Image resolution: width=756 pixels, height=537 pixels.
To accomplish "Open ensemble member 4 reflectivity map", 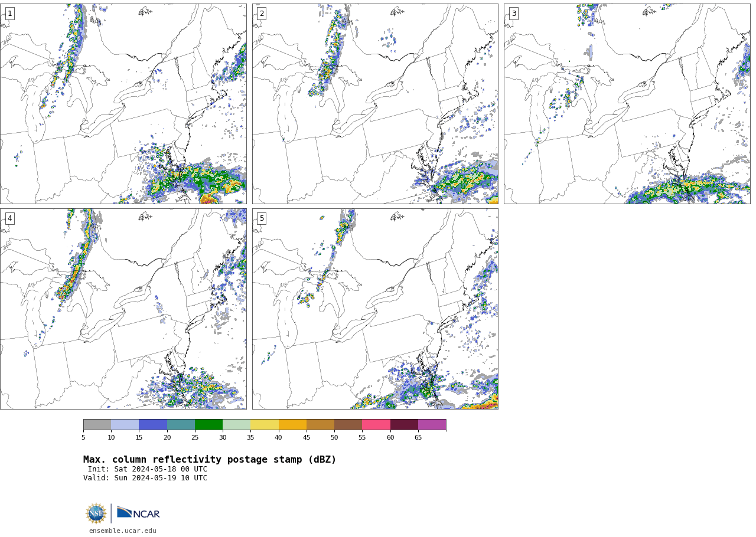I will [123, 309].
